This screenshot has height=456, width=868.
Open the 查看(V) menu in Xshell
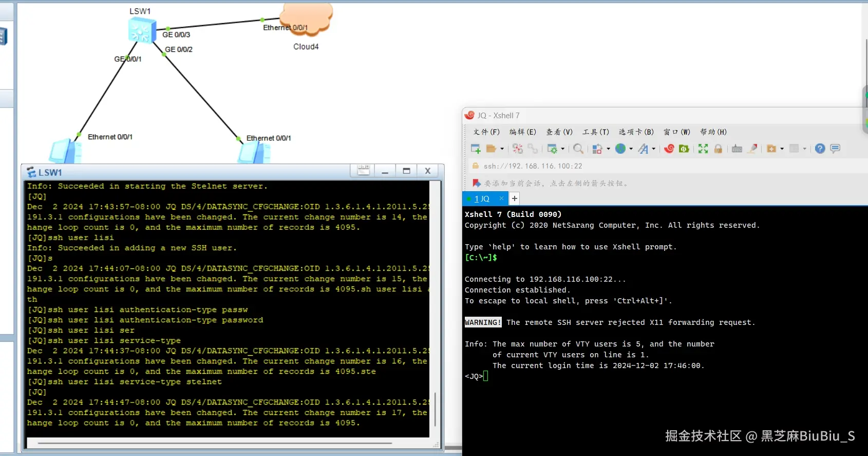coord(559,132)
